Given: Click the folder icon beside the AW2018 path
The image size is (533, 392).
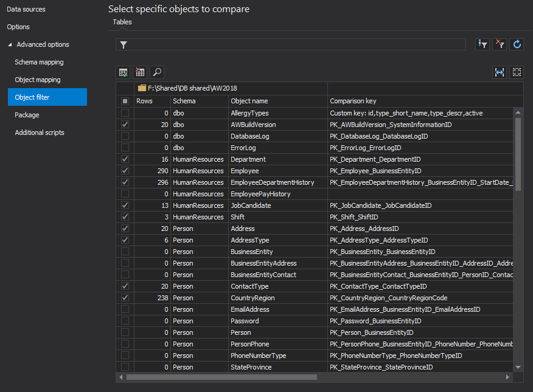Looking at the screenshot, I should 142,88.
